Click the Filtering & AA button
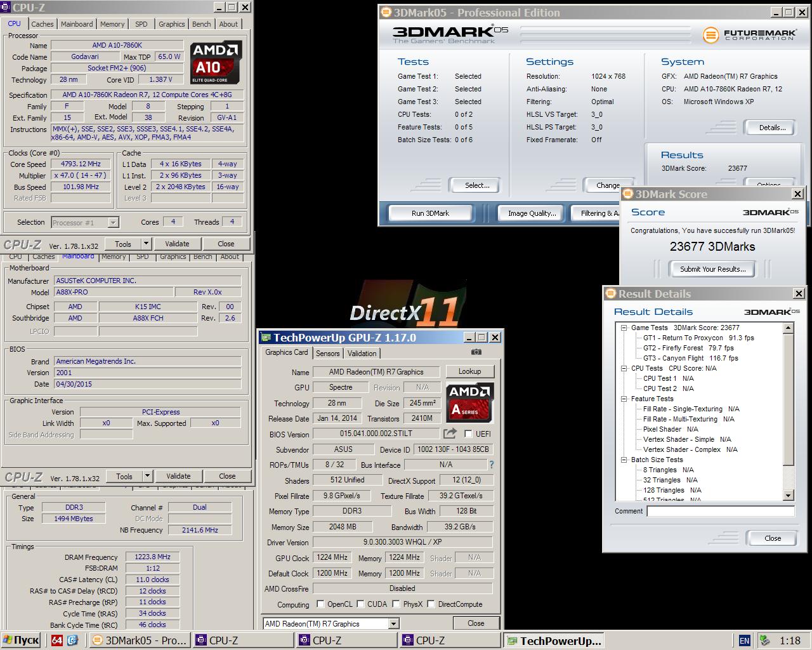 [x=596, y=213]
